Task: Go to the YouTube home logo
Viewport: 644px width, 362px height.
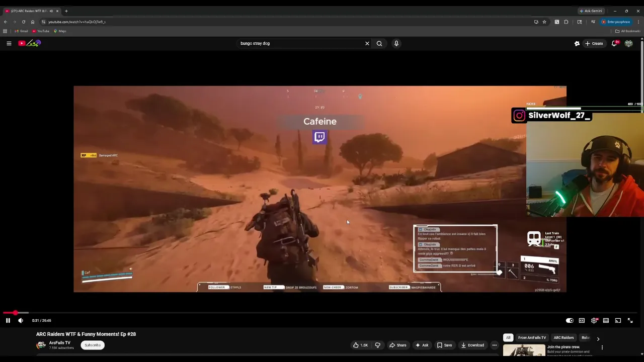Action: (x=29, y=43)
